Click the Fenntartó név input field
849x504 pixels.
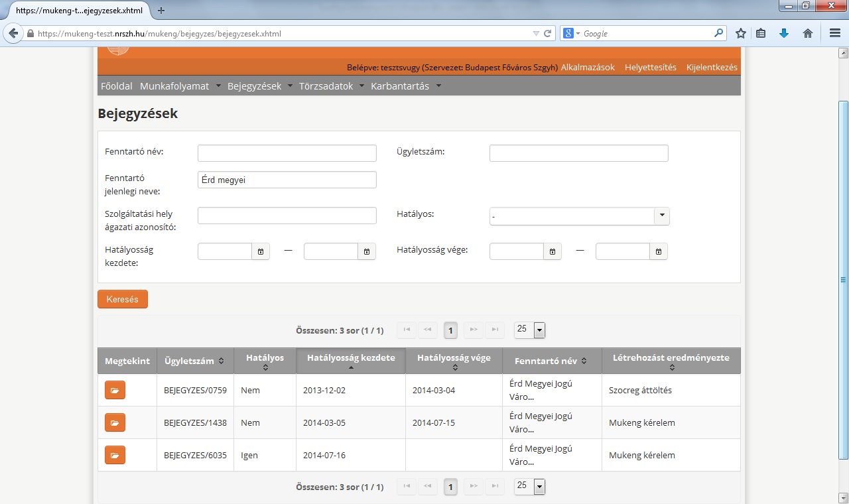[287, 153]
